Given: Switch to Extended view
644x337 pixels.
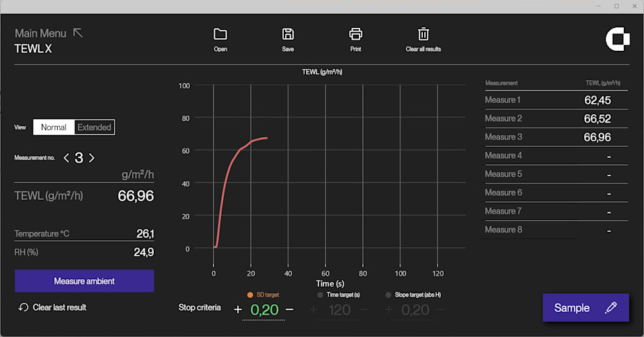Looking at the screenshot, I should pos(94,127).
